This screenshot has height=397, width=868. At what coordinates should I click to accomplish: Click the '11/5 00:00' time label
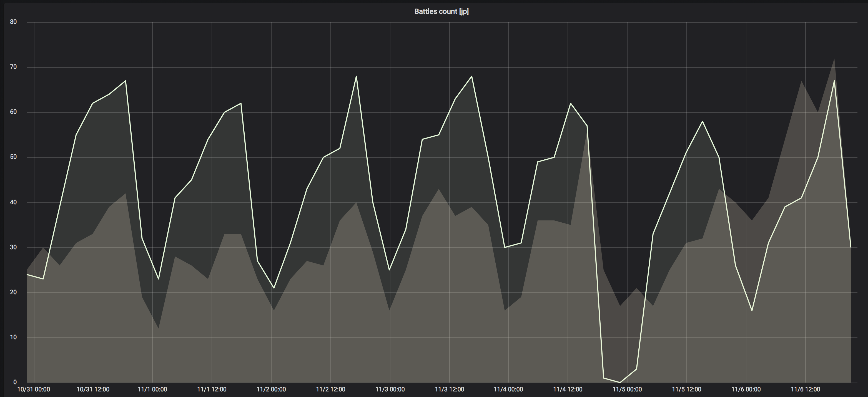[627, 390]
